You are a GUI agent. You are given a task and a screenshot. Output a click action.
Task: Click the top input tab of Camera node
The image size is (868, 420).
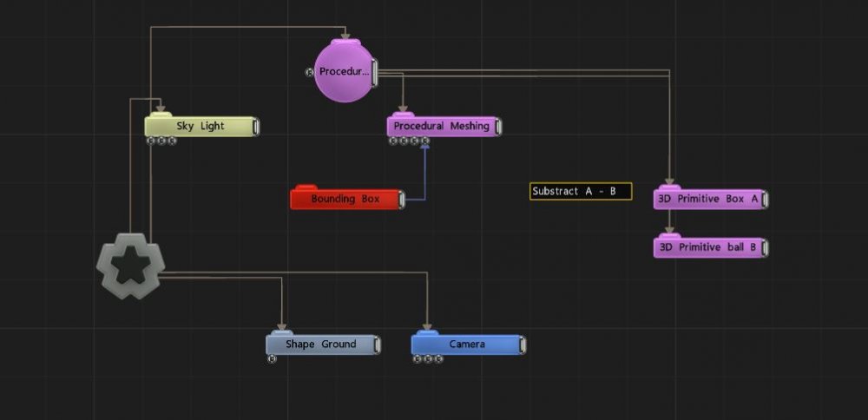click(426, 332)
